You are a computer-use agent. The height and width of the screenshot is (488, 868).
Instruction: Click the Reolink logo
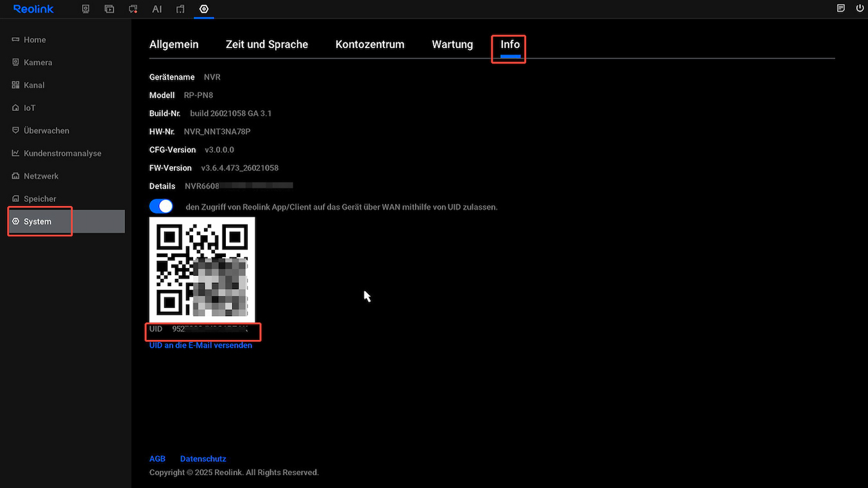click(x=33, y=9)
